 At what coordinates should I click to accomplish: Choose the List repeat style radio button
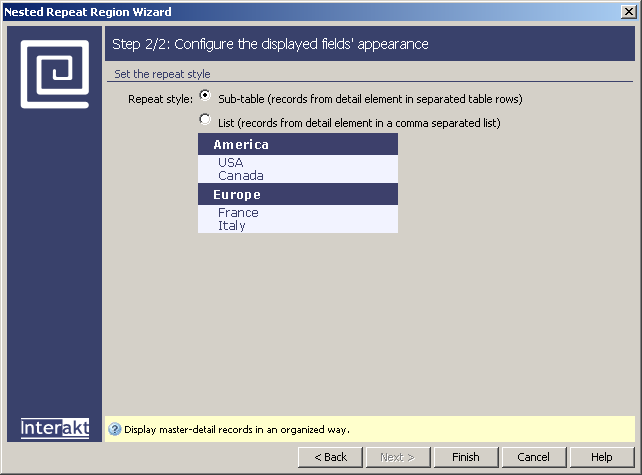205,120
